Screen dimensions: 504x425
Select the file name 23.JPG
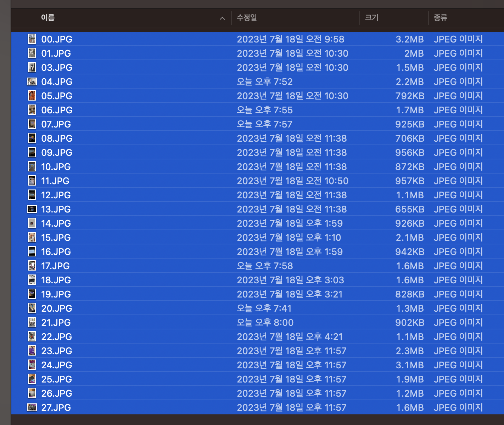[57, 351]
